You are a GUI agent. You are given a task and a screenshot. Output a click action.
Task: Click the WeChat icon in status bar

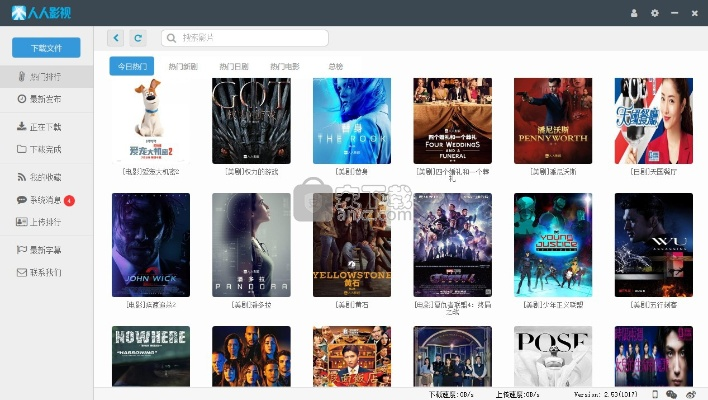coord(672,394)
